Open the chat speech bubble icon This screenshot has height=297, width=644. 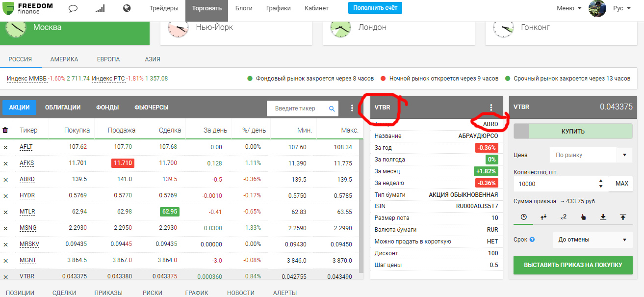[x=73, y=8]
